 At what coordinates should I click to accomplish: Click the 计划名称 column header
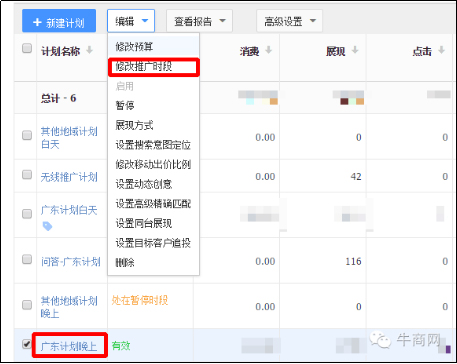click(x=61, y=51)
